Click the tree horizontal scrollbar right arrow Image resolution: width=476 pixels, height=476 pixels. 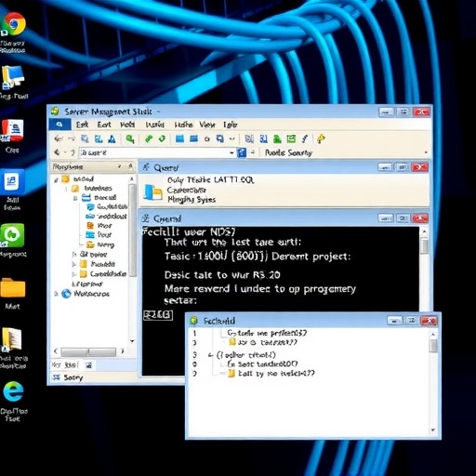click(123, 351)
